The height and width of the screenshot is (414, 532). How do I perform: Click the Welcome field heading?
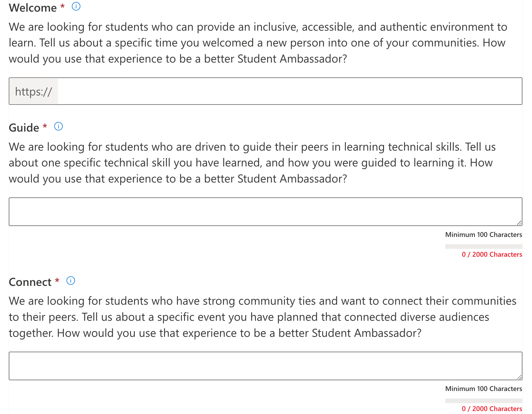coord(33,7)
